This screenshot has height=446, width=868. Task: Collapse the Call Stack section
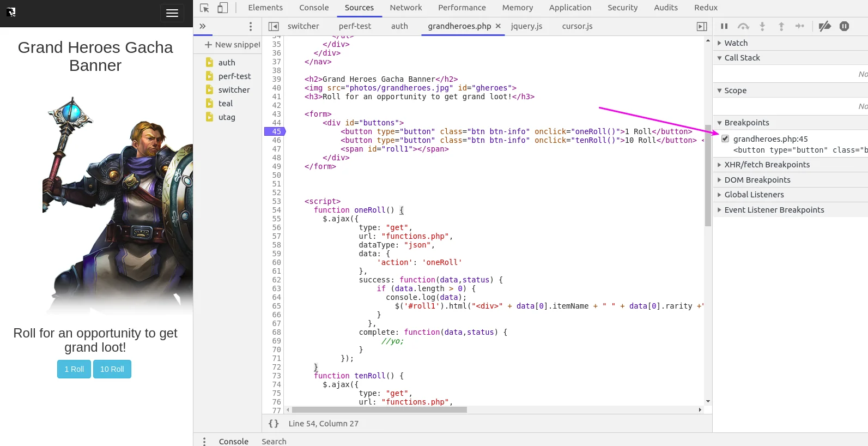(742, 58)
